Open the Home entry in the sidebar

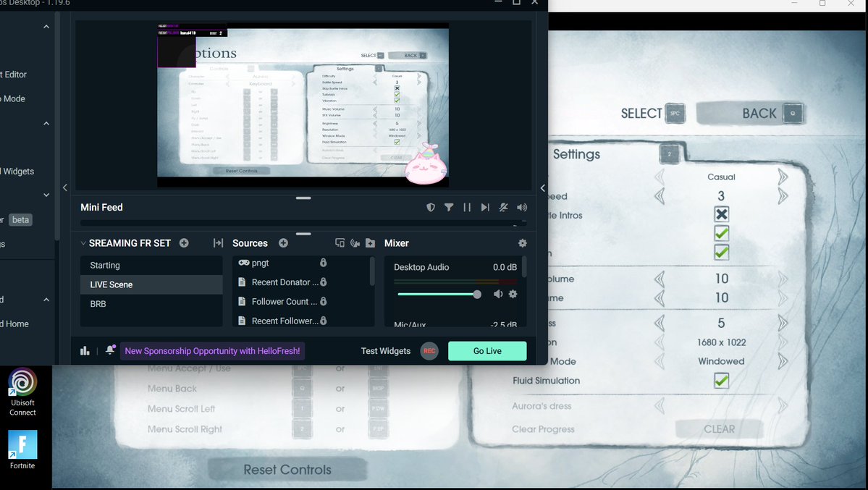[x=14, y=324]
